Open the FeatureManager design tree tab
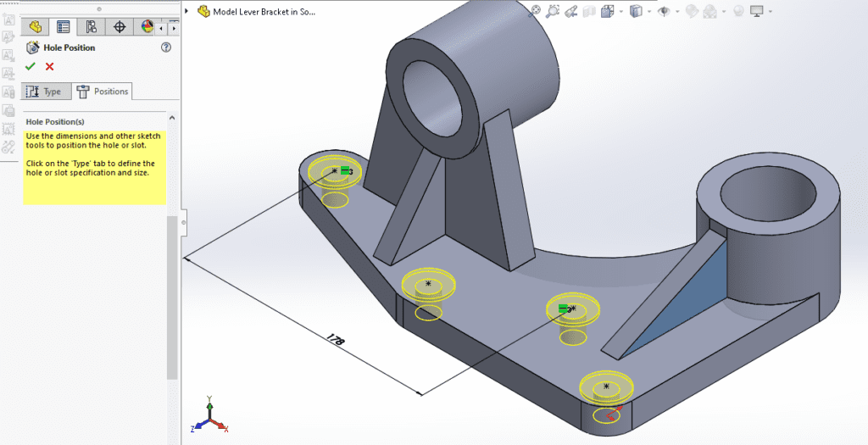Viewport: 868px width, 445px height. [x=36, y=26]
